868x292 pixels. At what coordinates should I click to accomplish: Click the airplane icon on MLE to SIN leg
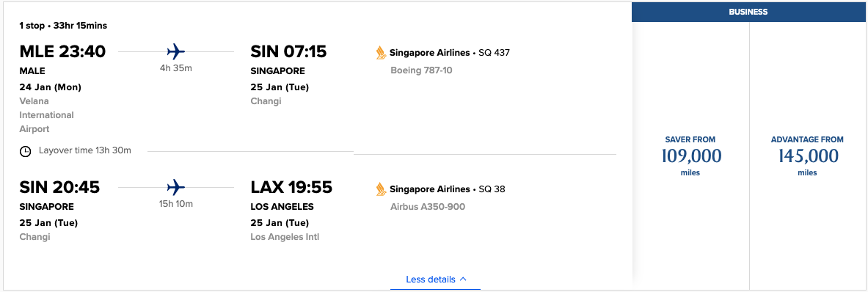[176, 52]
